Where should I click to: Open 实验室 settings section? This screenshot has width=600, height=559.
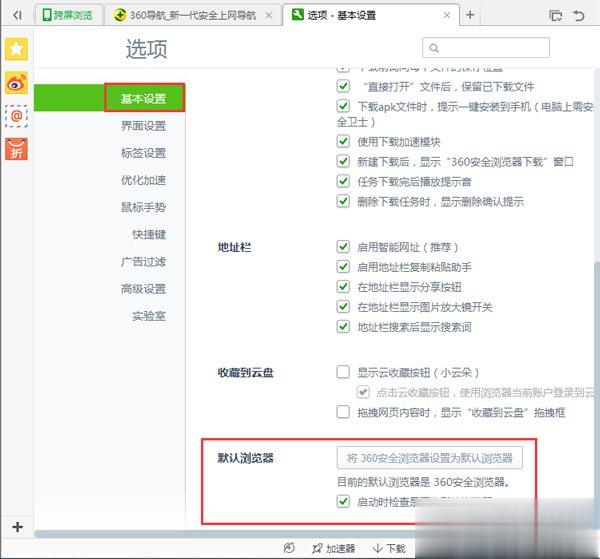tap(149, 316)
